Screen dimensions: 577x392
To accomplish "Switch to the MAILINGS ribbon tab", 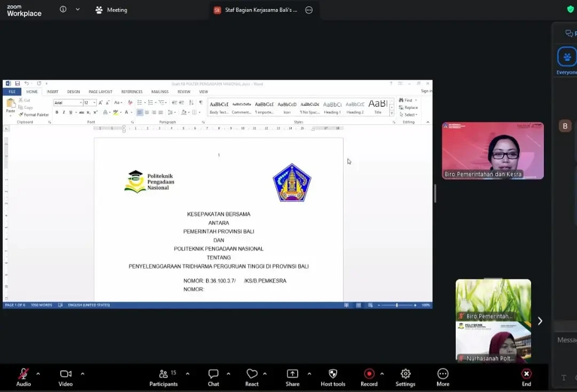I will click(x=160, y=91).
